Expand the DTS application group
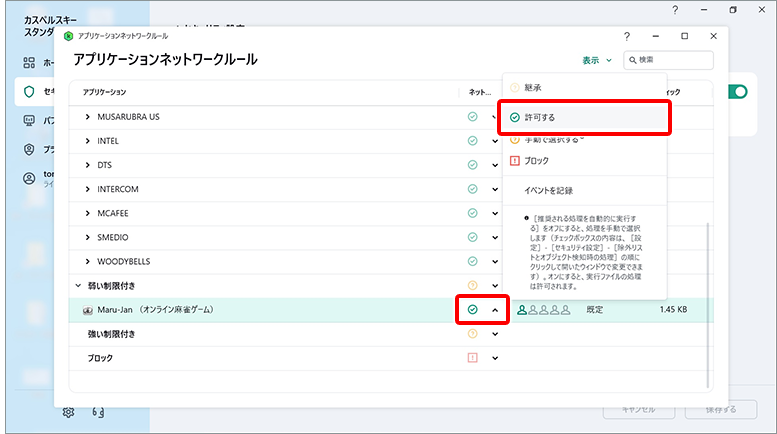Screen dimensions: 777x434 (88, 165)
